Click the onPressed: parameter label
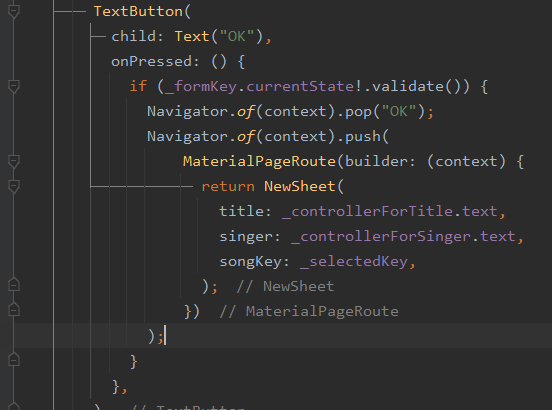 coord(155,62)
